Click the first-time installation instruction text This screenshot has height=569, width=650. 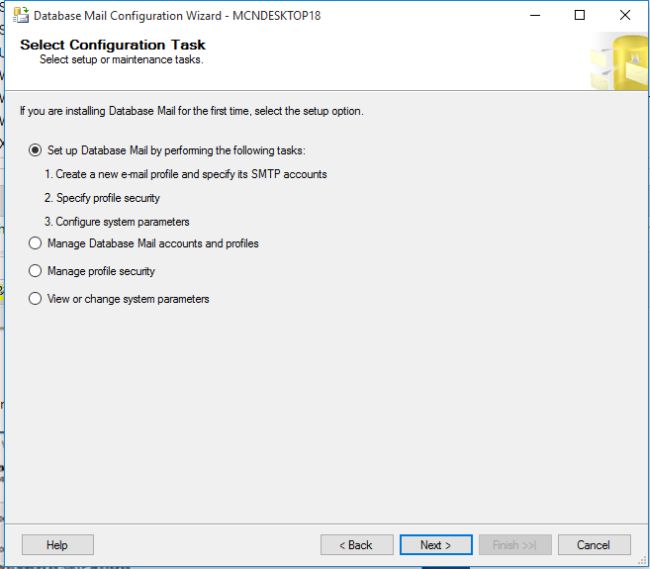(x=191, y=111)
